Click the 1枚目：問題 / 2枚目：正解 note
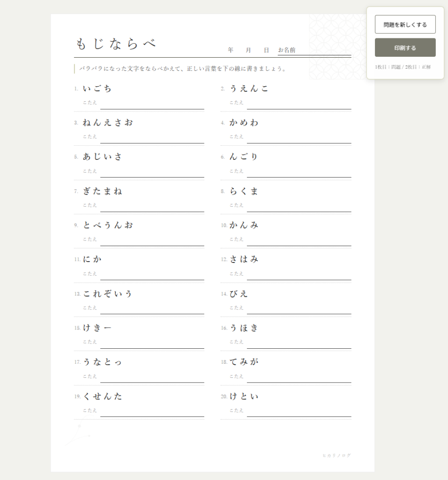This screenshot has height=480, width=448. pos(403,67)
